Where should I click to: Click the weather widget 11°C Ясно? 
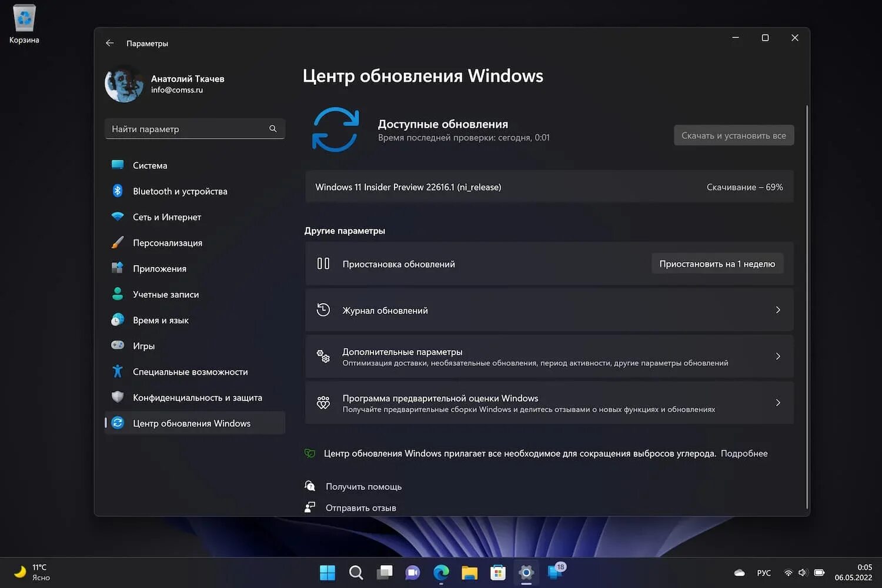tap(32, 572)
